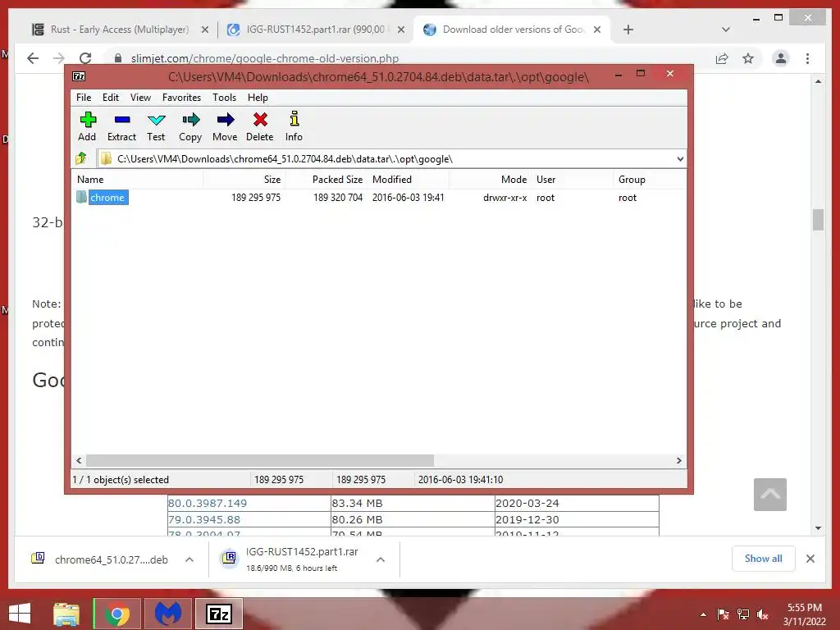The height and width of the screenshot is (630, 840).
Task: Click the 2016-06-03 19:41 modified value
Action: (x=409, y=198)
